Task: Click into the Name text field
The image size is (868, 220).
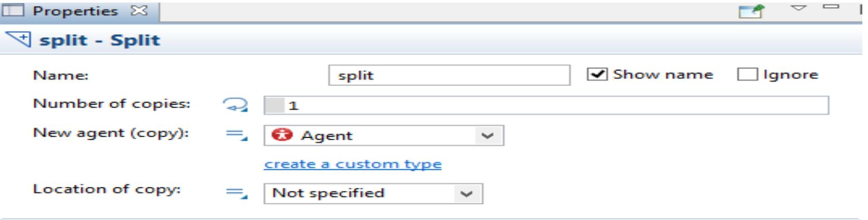Action: [449, 75]
